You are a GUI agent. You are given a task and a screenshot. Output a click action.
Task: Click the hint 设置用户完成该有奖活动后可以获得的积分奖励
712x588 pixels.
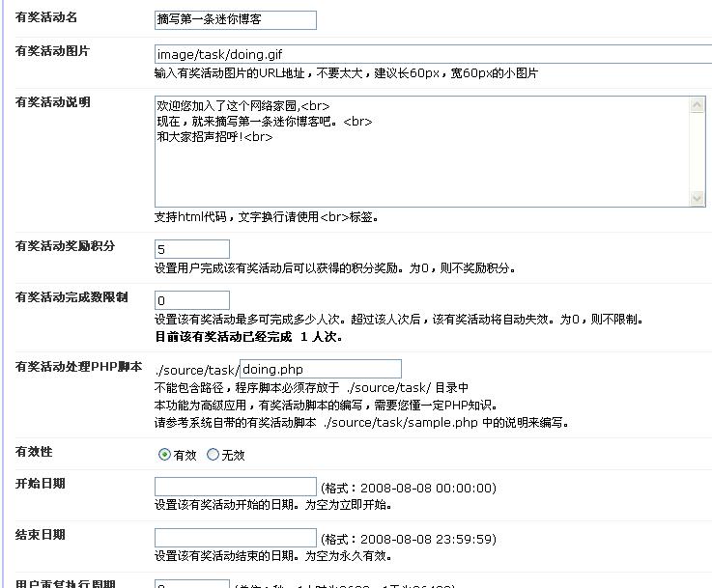coord(335,268)
